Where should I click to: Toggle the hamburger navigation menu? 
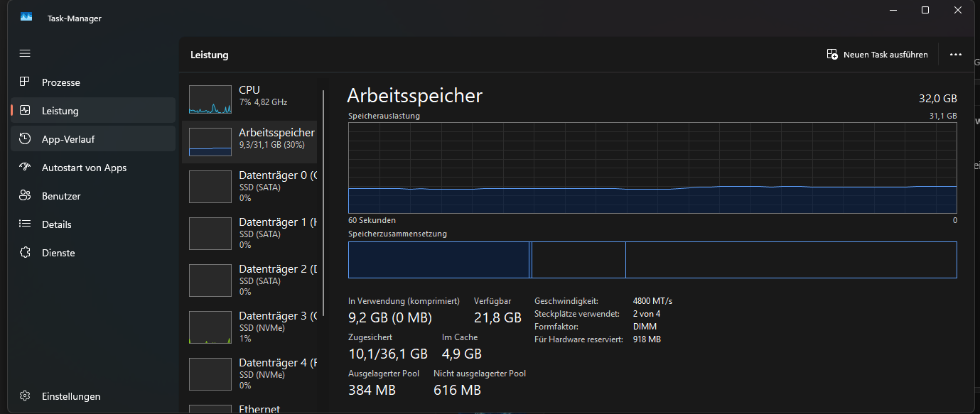pos(25,54)
